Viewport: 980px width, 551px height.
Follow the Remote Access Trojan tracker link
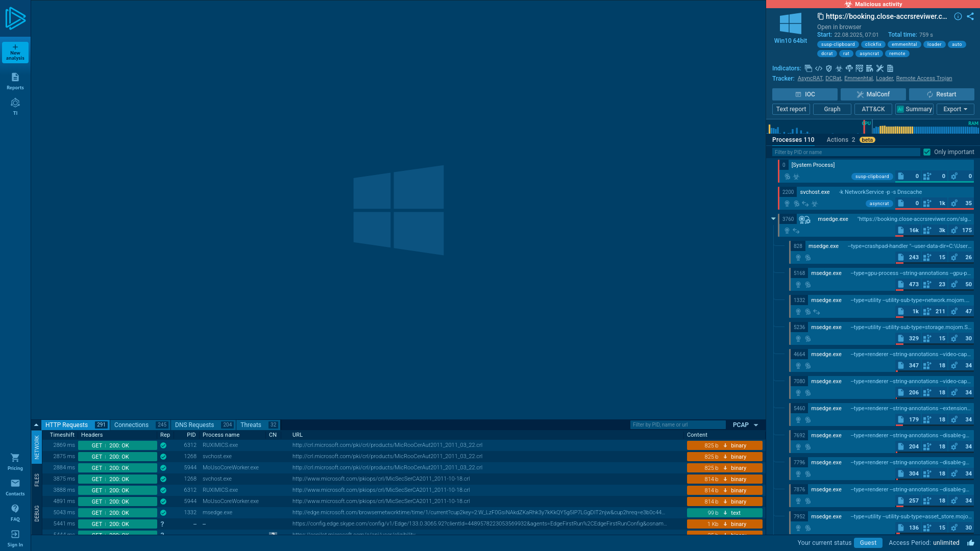(x=924, y=79)
